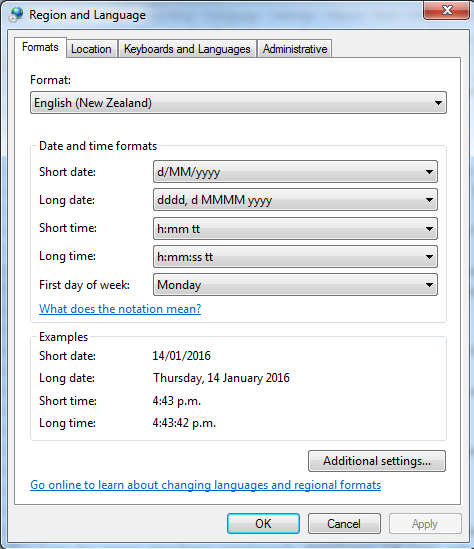Expand the Short date format dropdown

295,172
